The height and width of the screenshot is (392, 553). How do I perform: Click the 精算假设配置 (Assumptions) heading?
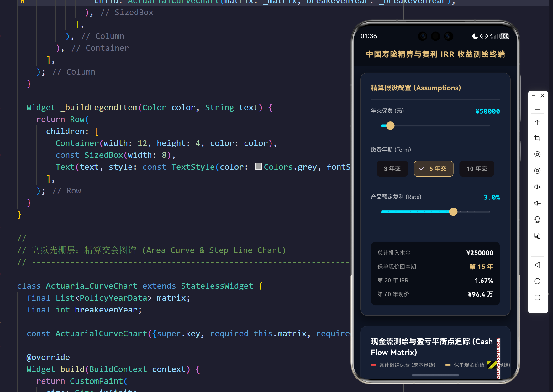pos(416,88)
